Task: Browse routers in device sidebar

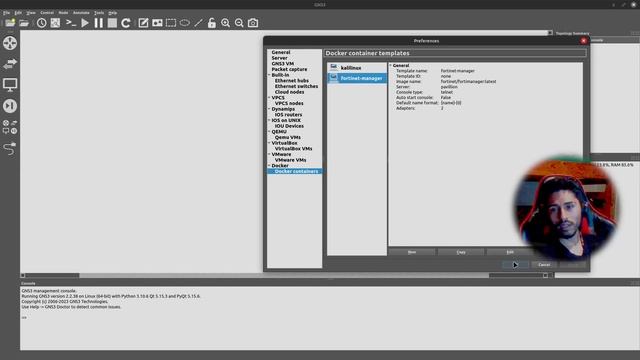Action: pyautogui.click(x=10, y=43)
